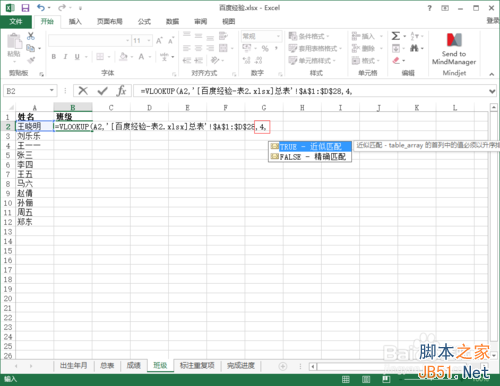Click the Conditional Formatting 条件格式 button
Viewport: 500px width, 386px height.
[309, 36]
